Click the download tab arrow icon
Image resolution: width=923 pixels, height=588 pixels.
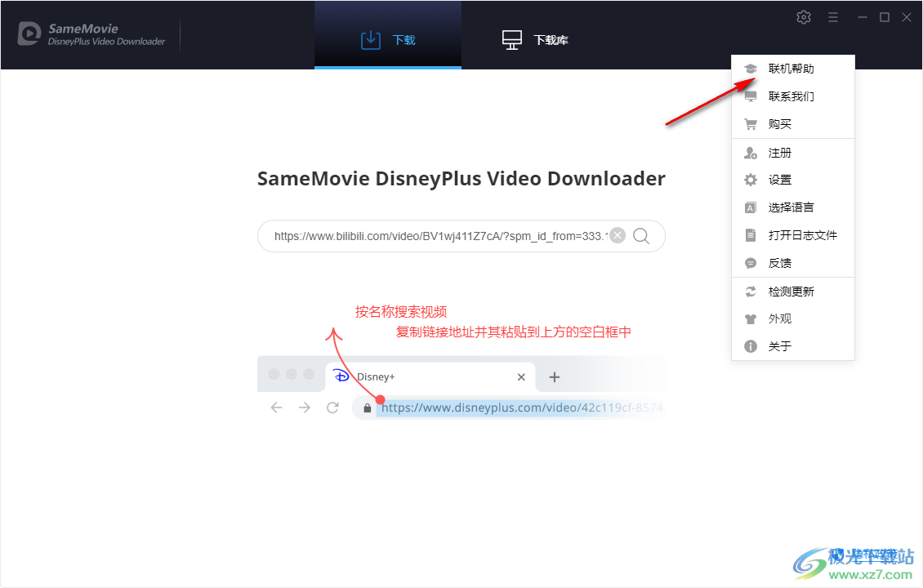click(x=370, y=40)
